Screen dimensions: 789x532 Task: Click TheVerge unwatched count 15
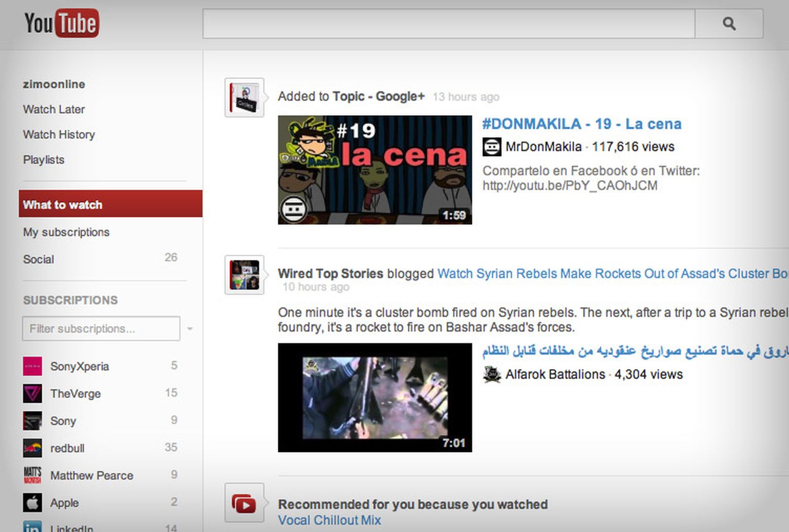171,393
